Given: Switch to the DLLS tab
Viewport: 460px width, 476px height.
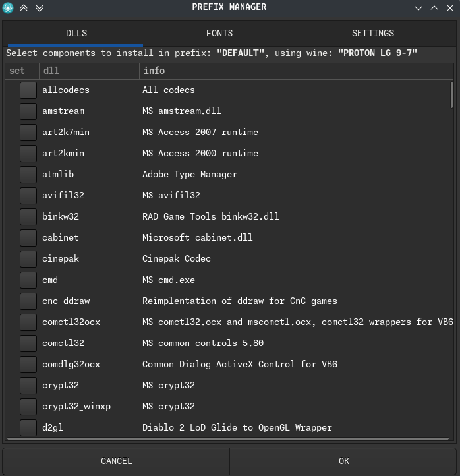Looking at the screenshot, I should 76,33.
